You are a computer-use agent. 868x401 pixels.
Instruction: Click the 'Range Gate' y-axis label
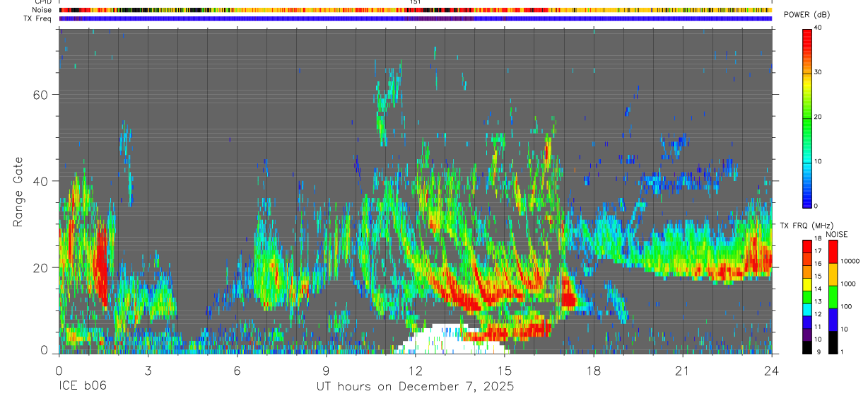(18, 192)
